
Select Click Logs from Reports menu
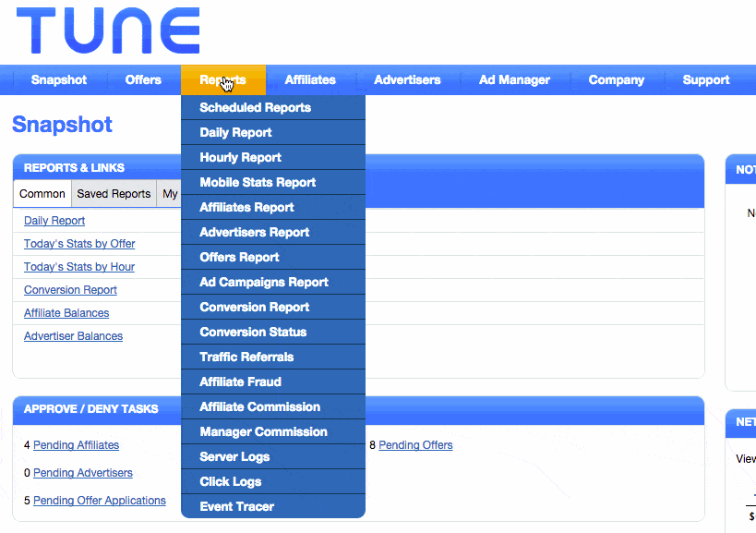pos(230,482)
